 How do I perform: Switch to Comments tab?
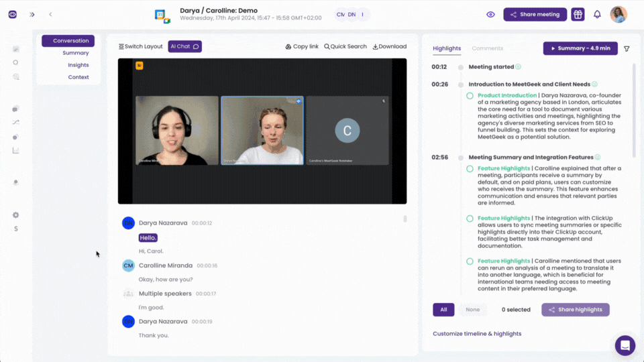pos(487,48)
